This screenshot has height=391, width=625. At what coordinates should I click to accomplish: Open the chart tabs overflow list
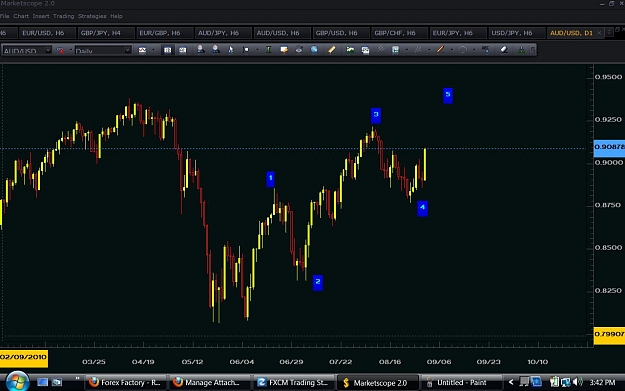click(x=609, y=32)
